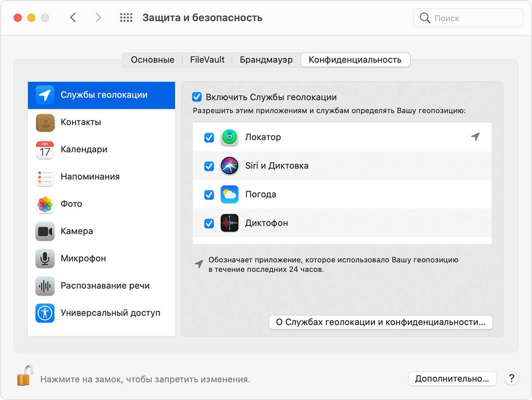The width and height of the screenshot is (532, 400).
Task: Open Напоминания privacy settings
Action: coord(90,177)
